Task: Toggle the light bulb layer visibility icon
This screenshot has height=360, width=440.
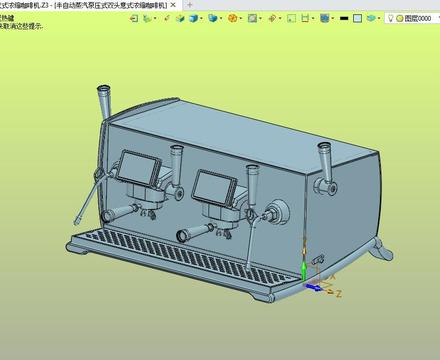Action: [391, 18]
